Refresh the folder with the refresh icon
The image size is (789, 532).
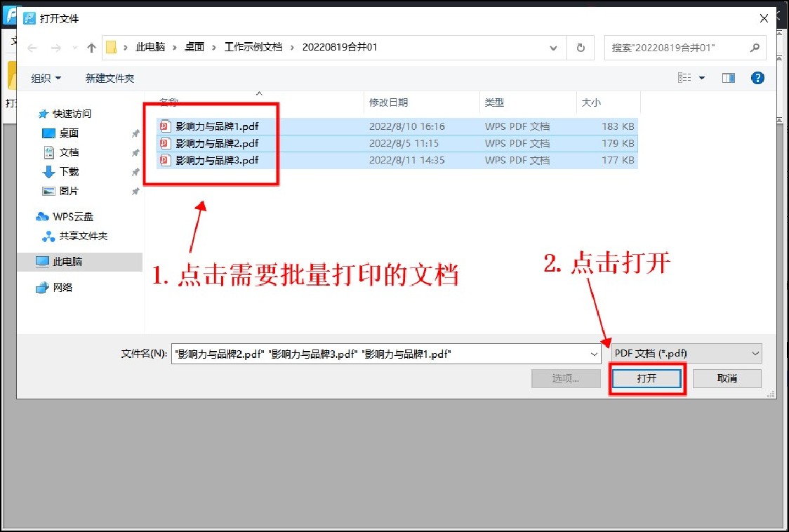(581, 48)
